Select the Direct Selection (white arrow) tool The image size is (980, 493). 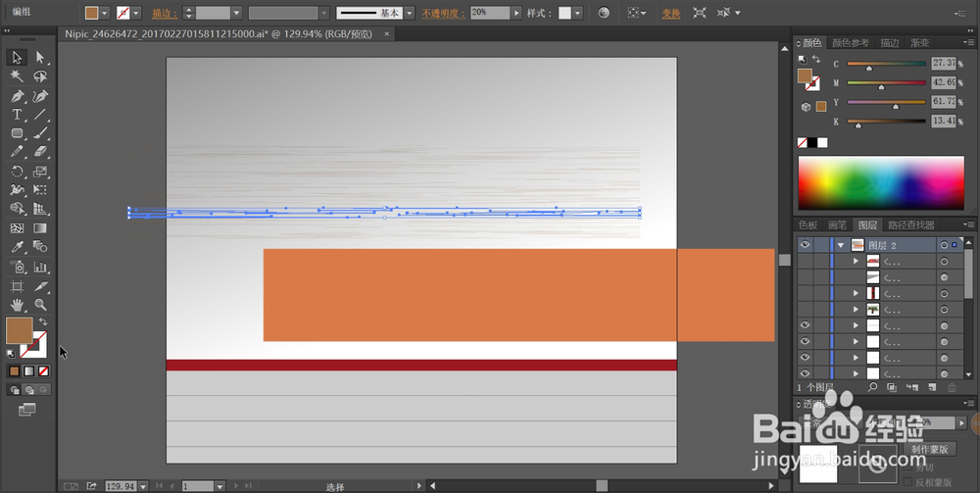point(40,58)
